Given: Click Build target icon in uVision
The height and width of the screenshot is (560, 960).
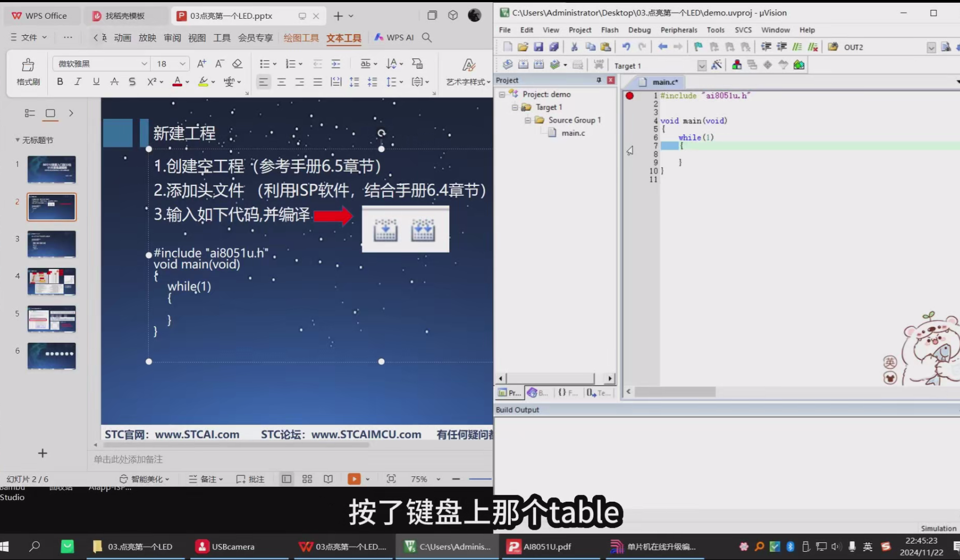Looking at the screenshot, I should point(523,65).
